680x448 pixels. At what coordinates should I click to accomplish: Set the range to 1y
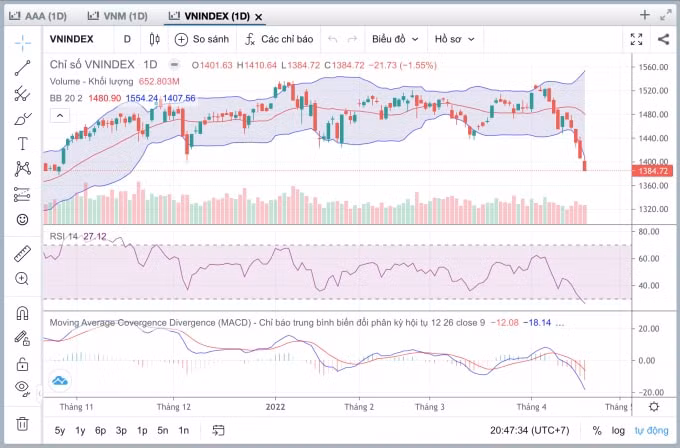[80, 431]
